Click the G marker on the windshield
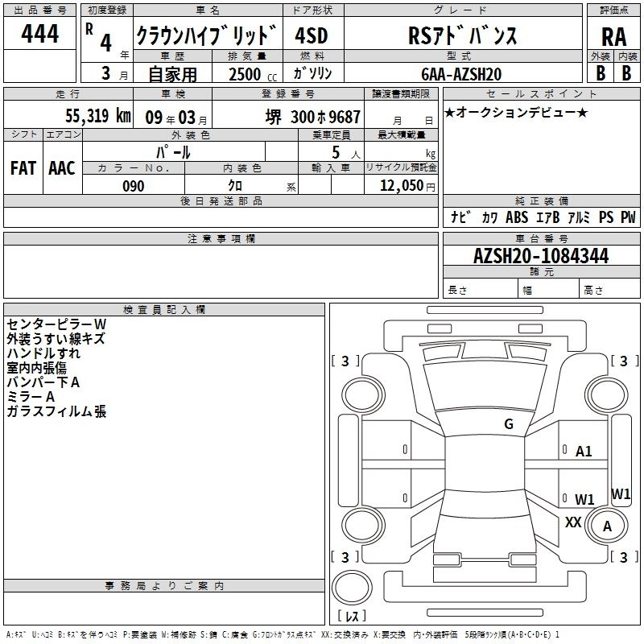 pos(508,424)
